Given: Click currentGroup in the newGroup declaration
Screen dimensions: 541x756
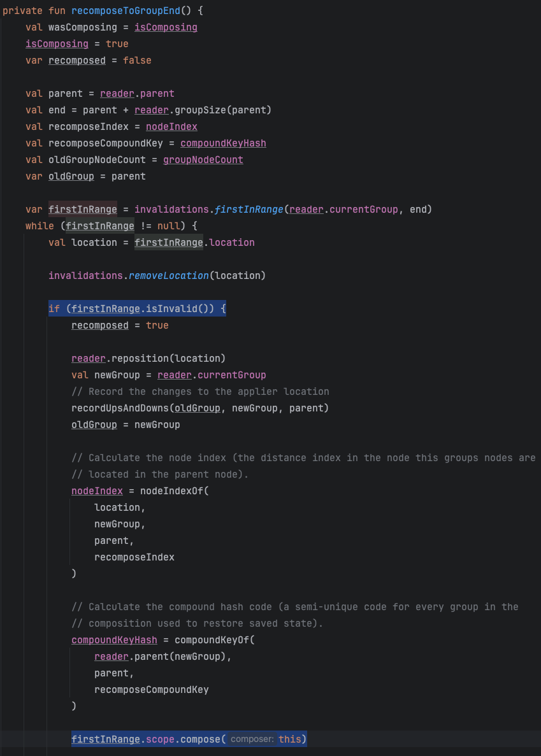Looking at the screenshot, I should pos(234,375).
